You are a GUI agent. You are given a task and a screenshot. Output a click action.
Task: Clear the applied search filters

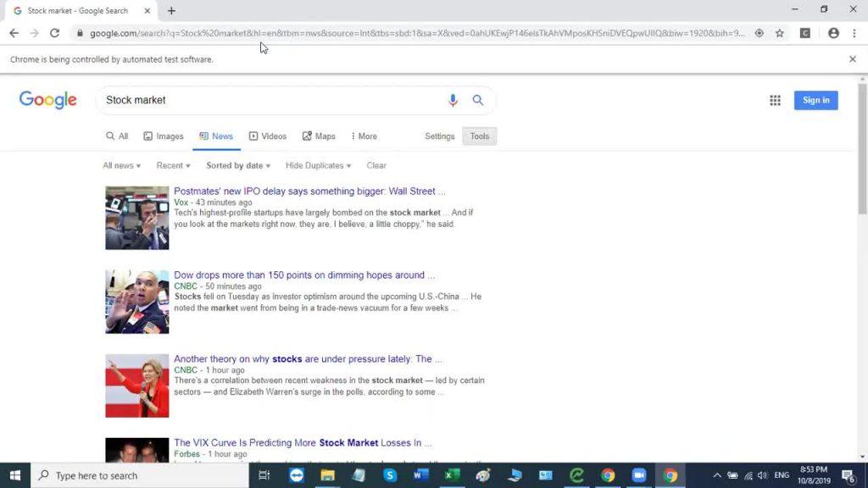[x=376, y=165]
